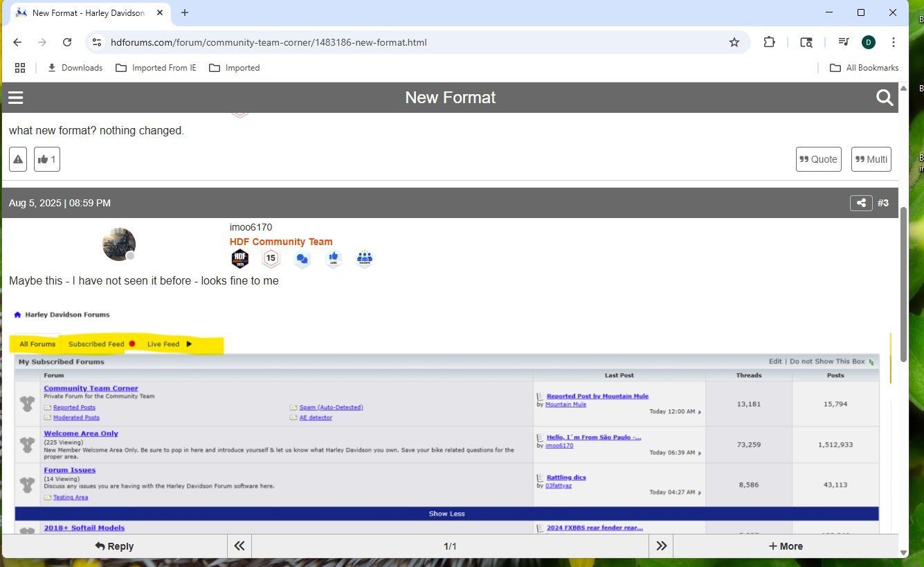Screen dimensions: 924x567
Task: Click the Reply button
Action: tap(114, 546)
